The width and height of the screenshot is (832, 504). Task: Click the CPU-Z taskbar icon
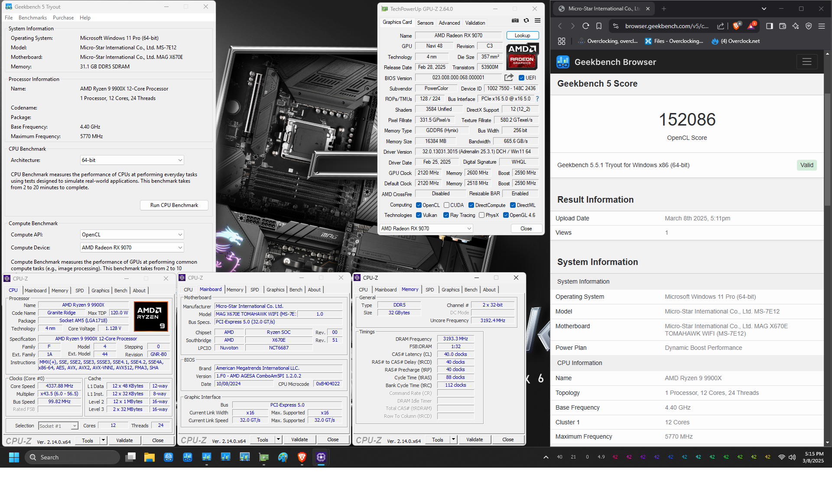coord(321,457)
